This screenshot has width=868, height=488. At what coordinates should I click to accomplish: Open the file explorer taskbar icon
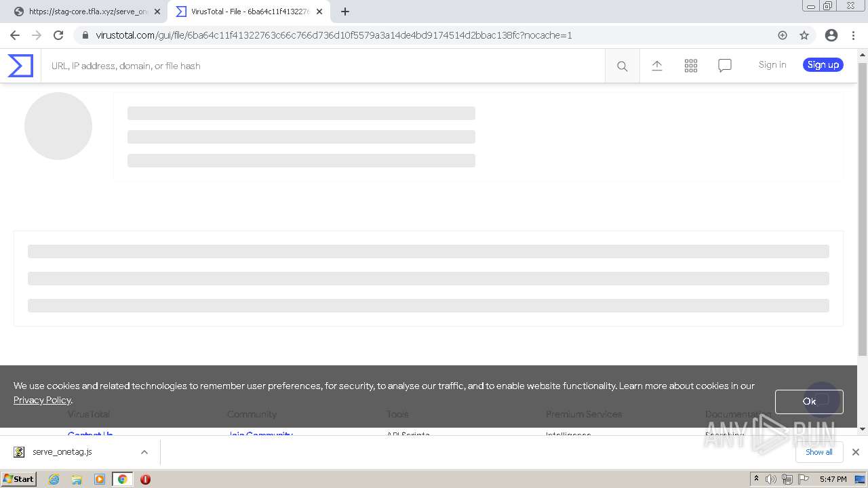point(77,479)
